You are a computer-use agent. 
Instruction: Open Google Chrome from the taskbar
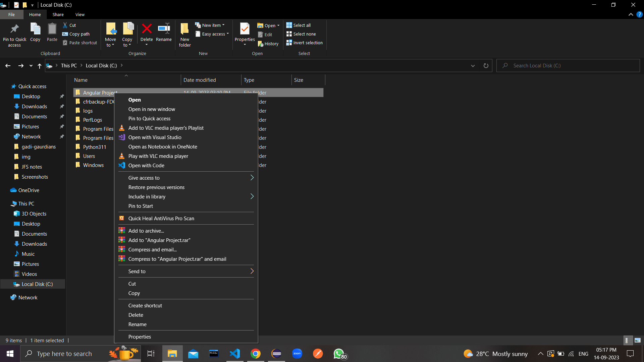256,354
